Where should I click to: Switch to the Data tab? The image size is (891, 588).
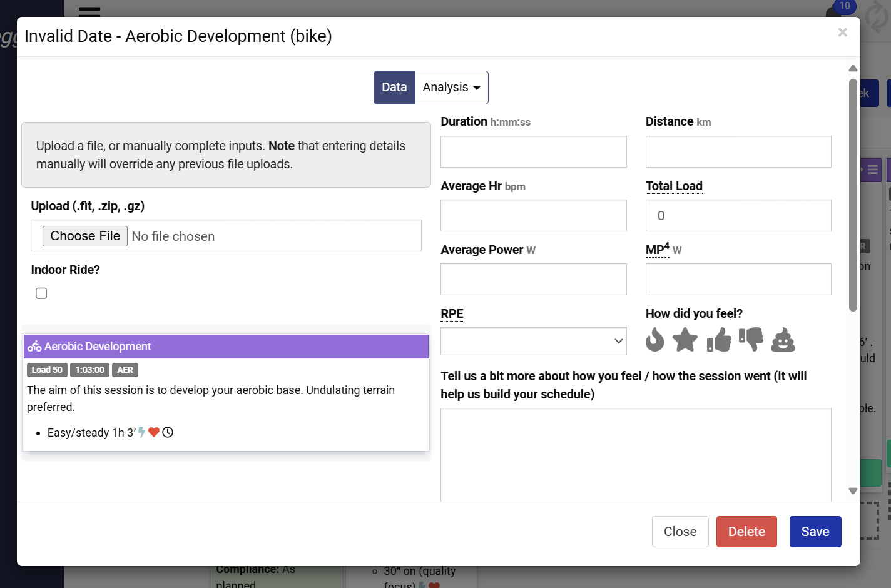pos(394,88)
